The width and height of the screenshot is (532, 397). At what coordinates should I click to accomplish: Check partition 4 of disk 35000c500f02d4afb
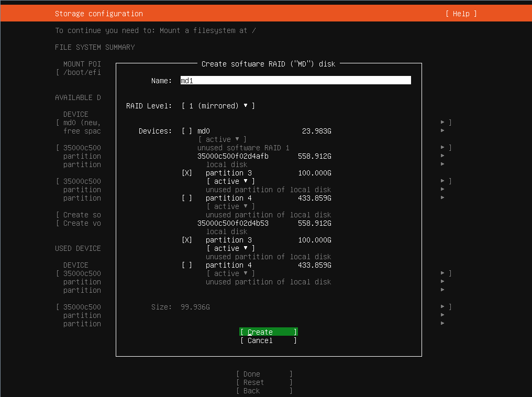point(187,198)
